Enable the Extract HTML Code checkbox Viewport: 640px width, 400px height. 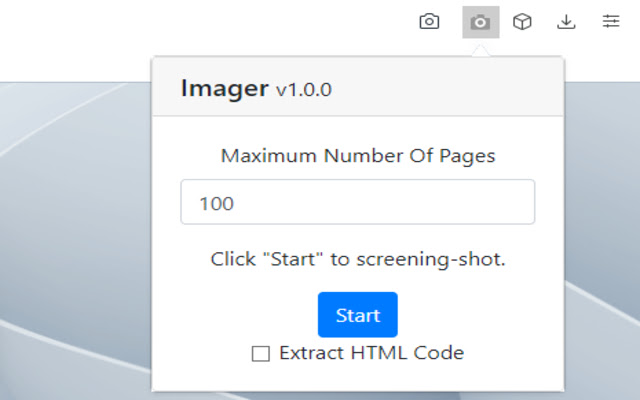pos(261,353)
